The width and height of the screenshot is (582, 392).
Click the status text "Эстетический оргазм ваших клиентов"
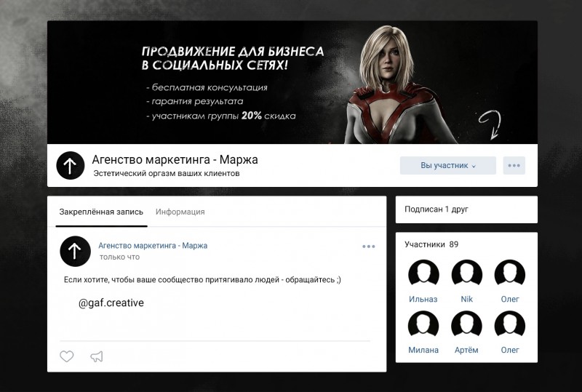point(167,173)
